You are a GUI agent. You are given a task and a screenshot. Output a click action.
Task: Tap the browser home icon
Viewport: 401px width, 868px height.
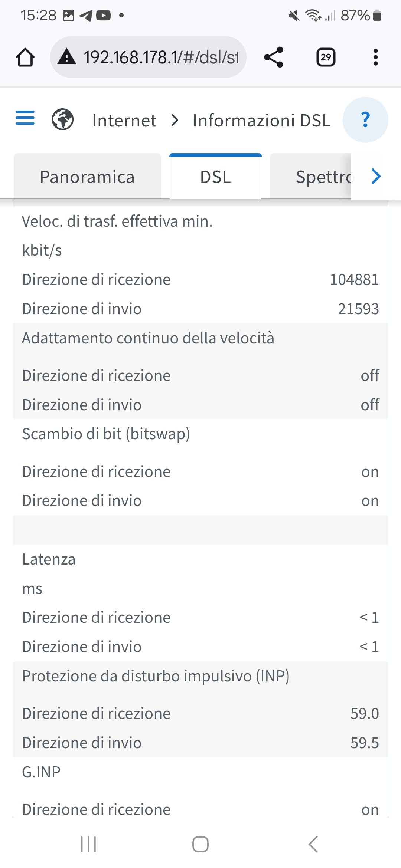(x=25, y=57)
